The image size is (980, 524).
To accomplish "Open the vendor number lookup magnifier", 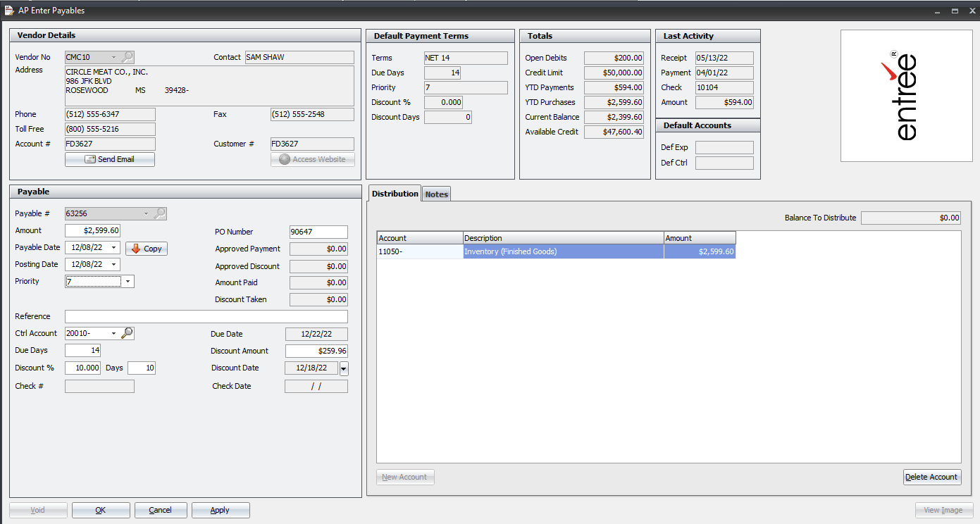I will 127,57.
